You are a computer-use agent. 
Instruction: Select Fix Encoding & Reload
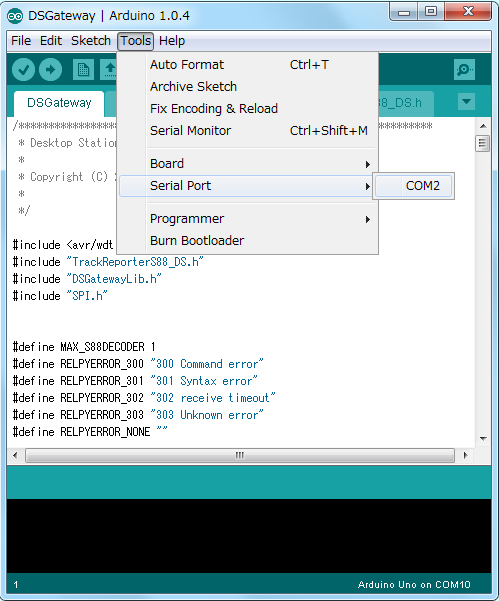[249, 109]
